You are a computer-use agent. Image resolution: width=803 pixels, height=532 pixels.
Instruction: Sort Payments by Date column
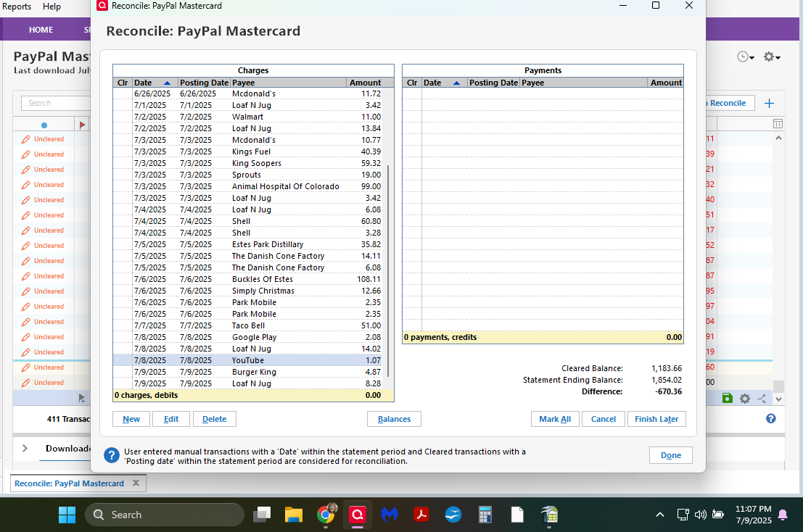pos(445,83)
